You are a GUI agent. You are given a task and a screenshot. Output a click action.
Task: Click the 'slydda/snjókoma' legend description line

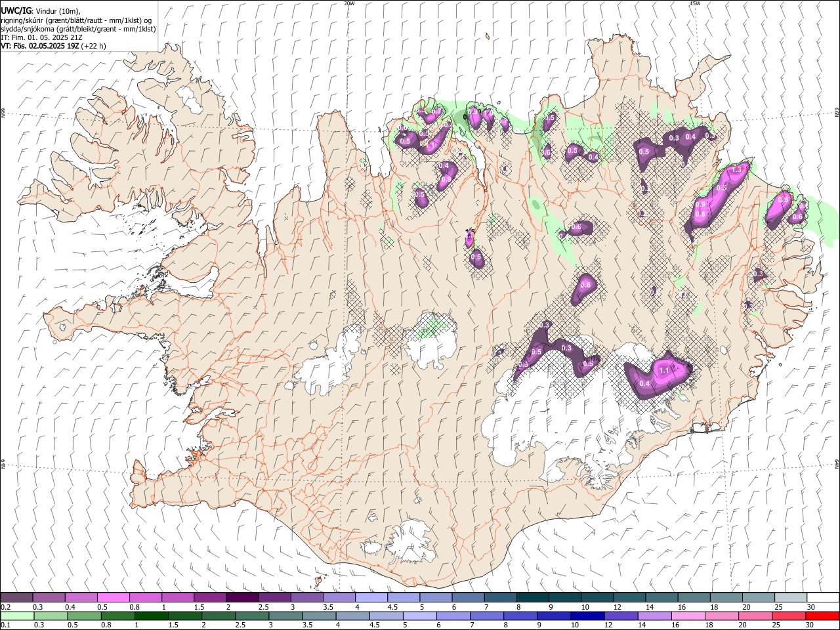click(x=78, y=29)
